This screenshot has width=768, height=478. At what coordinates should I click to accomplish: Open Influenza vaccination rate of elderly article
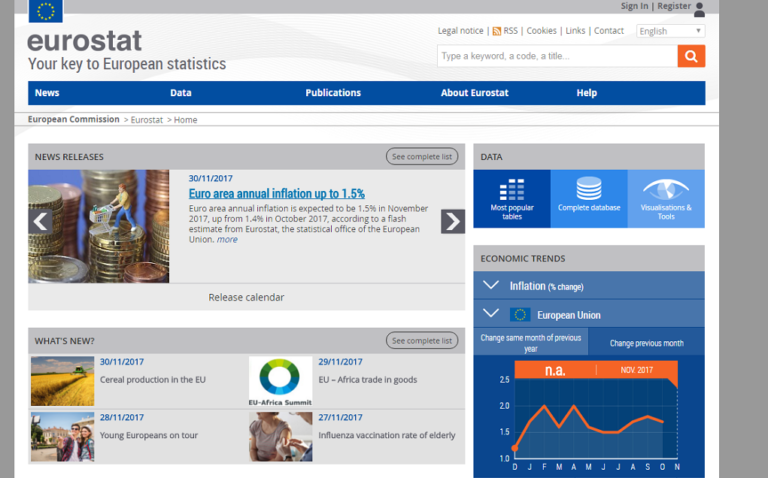(387, 435)
